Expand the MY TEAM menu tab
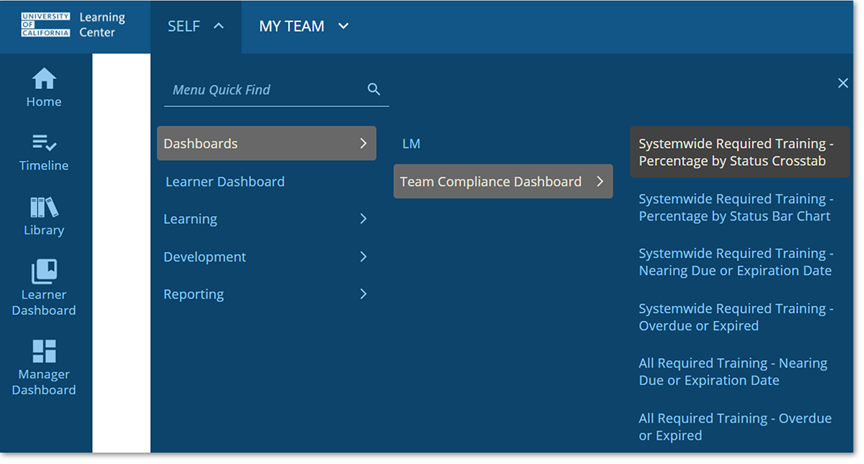 (x=304, y=26)
